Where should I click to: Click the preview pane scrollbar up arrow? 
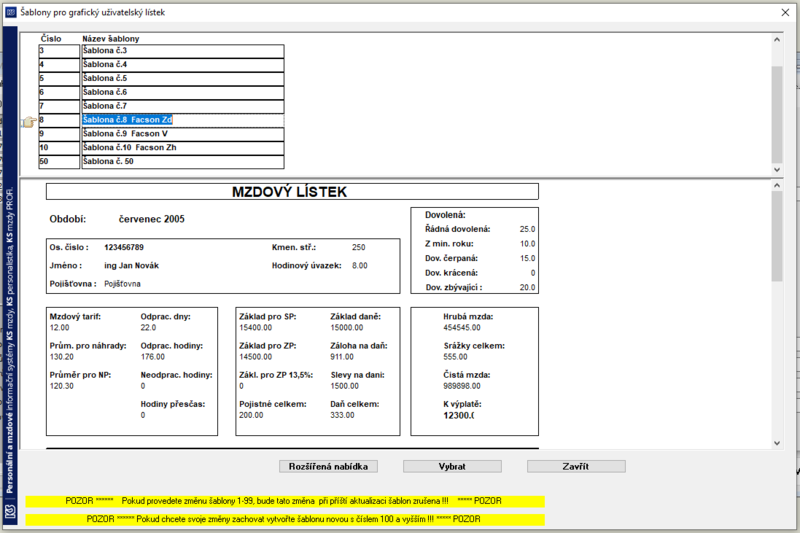(x=777, y=186)
